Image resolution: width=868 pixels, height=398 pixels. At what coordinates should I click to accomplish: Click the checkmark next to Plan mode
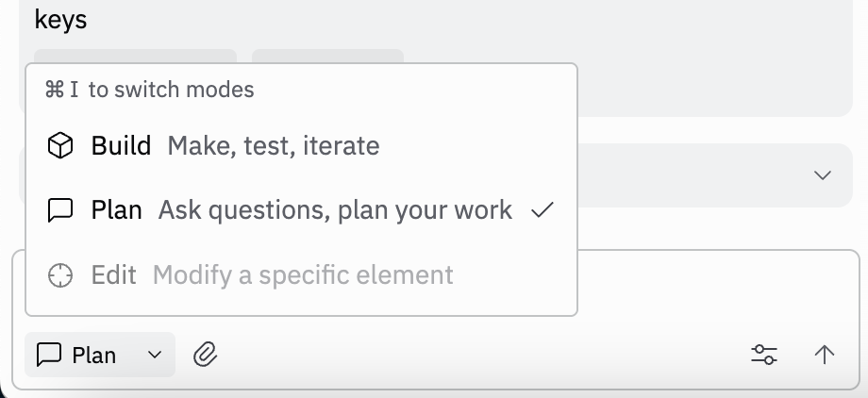[542, 210]
